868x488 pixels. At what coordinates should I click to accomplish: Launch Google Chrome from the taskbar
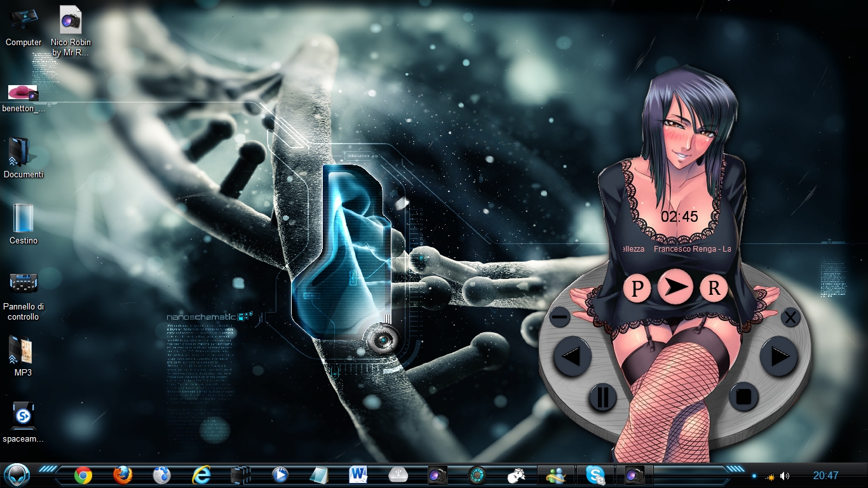(x=83, y=475)
